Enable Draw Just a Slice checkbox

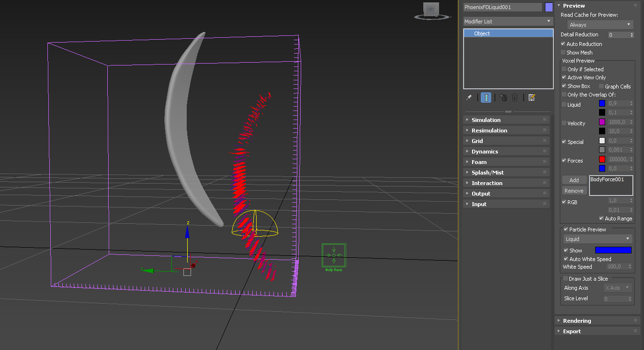click(x=565, y=279)
